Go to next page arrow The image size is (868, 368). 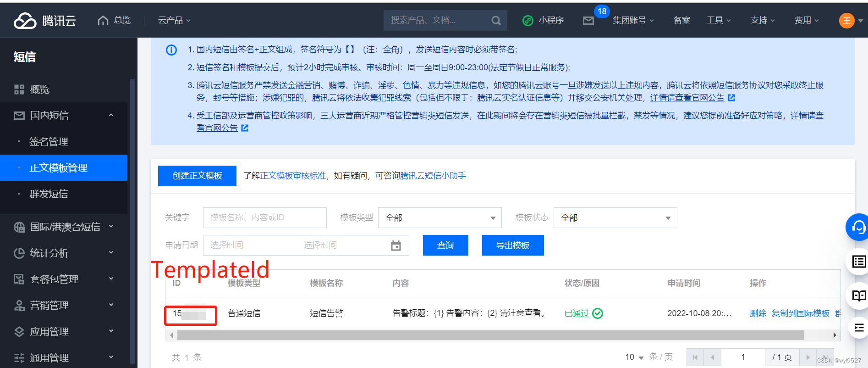(x=808, y=357)
